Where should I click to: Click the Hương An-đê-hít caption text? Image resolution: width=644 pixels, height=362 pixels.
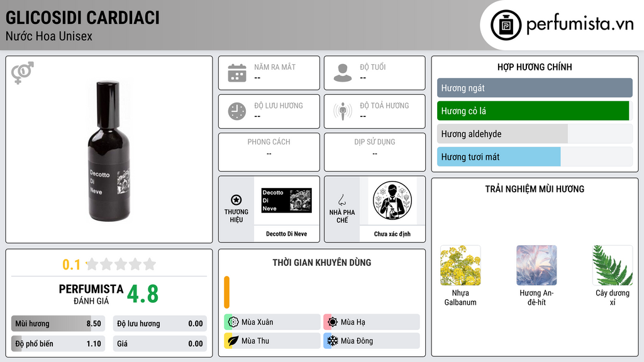click(x=536, y=297)
